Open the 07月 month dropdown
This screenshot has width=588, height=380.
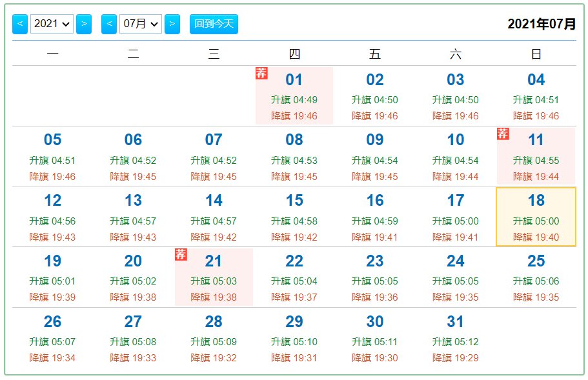(141, 24)
